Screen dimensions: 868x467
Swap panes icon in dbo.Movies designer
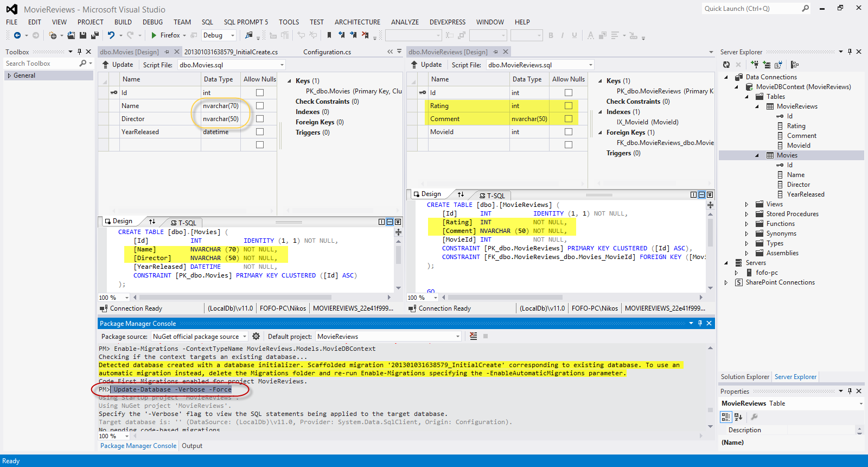(x=152, y=222)
